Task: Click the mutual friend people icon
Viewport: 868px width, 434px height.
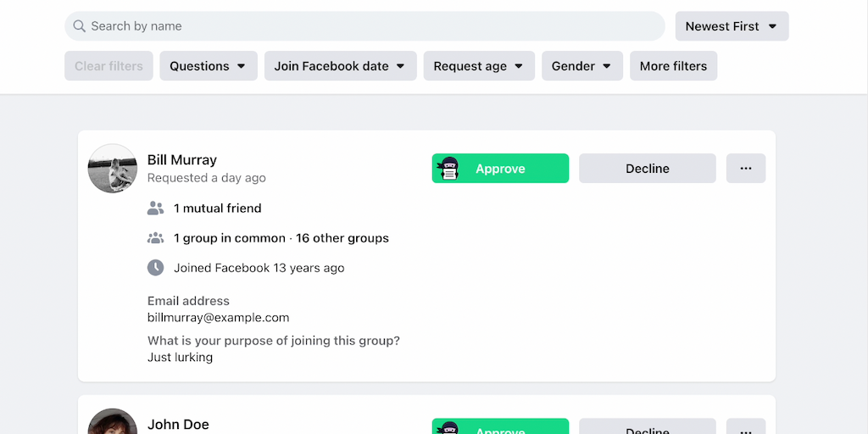Action: pos(155,208)
